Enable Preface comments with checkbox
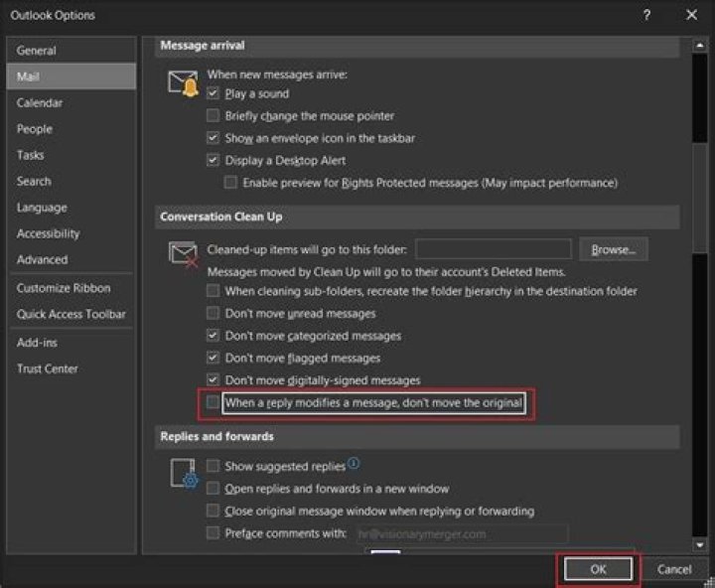The width and height of the screenshot is (715, 588). pos(213,532)
